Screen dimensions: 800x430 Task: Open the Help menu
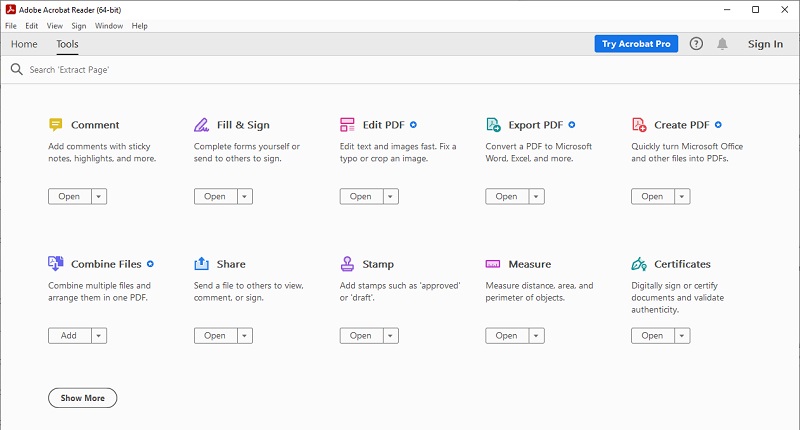(139, 26)
